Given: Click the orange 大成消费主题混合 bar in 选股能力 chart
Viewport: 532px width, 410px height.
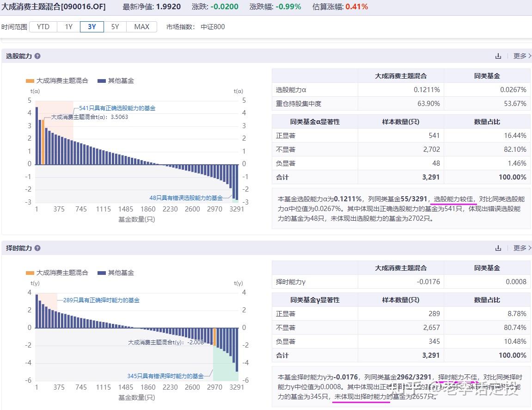Looking at the screenshot, I should tap(43, 142).
